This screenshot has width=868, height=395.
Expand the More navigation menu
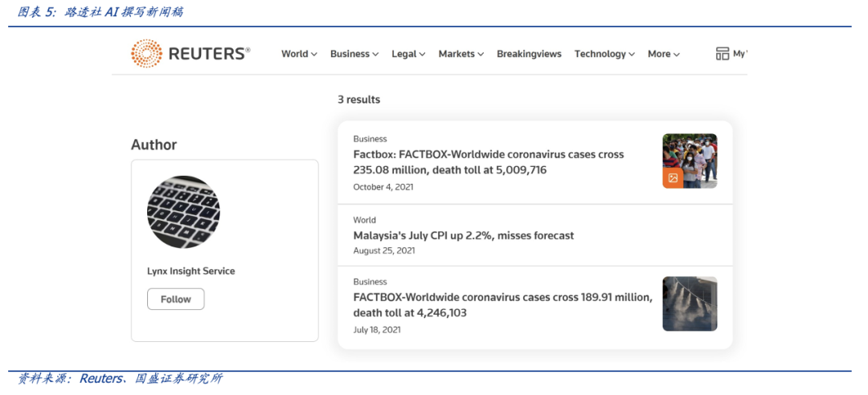663,54
